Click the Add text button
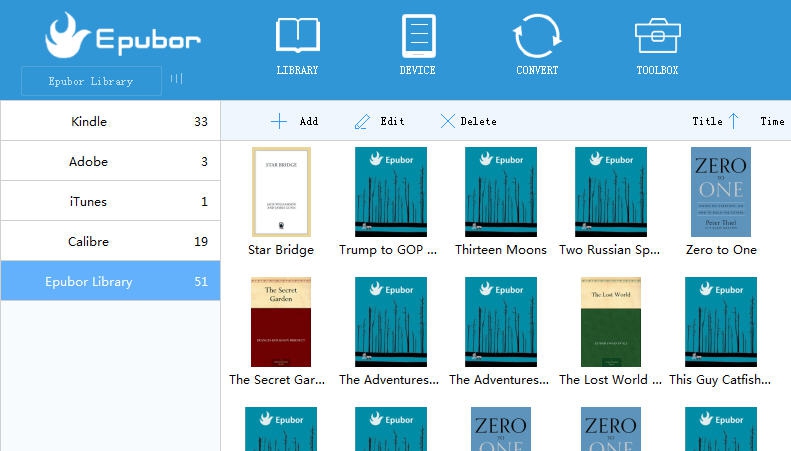 309,121
